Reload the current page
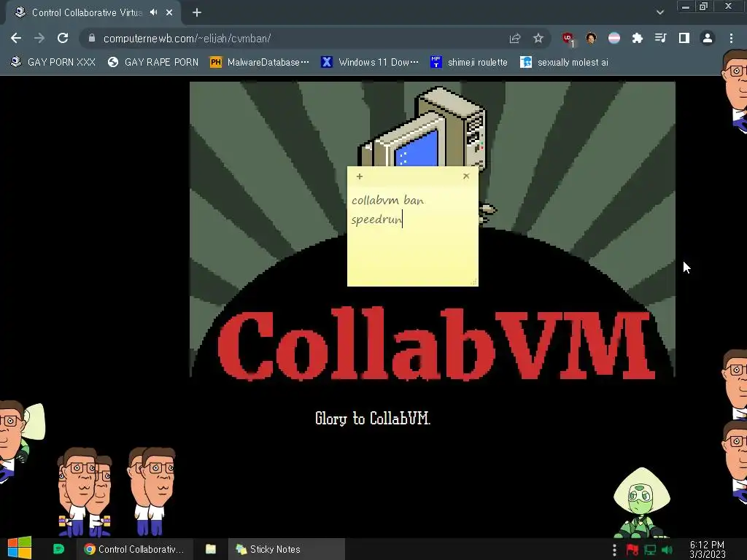The image size is (747, 560). coord(63,38)
